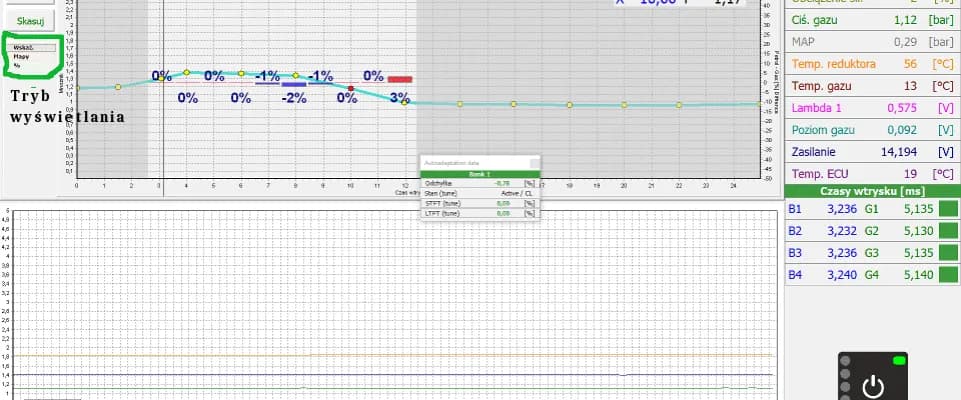
Task: Click the green LED on the switch panel
Action: click(899, 360)
